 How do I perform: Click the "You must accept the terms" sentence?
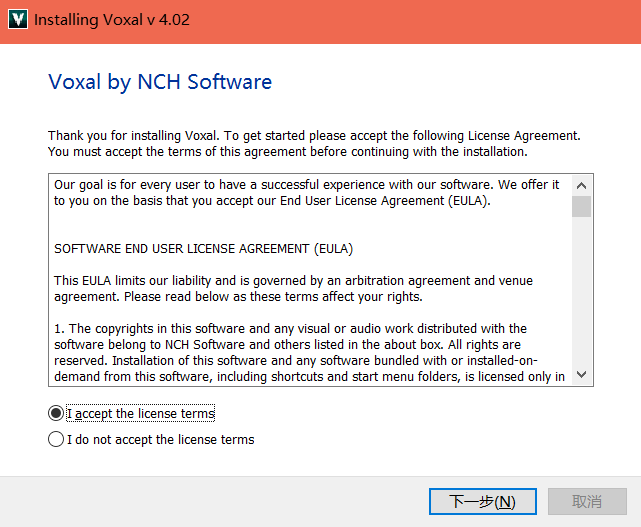point(288,152)
